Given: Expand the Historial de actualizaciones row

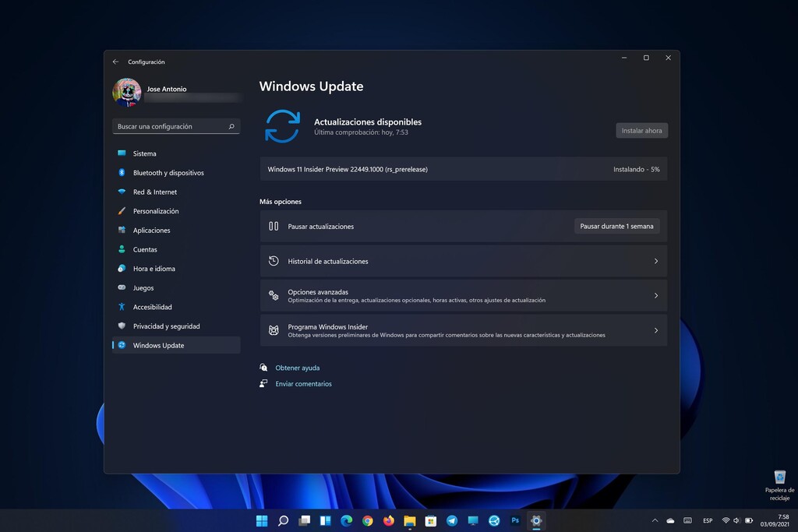Looking at the screenshot, I should coord(655,261).
